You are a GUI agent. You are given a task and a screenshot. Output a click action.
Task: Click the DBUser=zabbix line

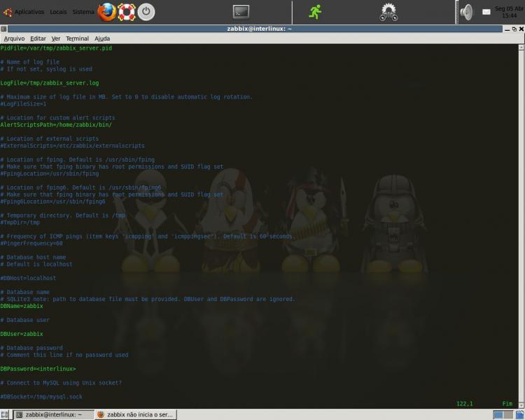(x=22, y=334)
